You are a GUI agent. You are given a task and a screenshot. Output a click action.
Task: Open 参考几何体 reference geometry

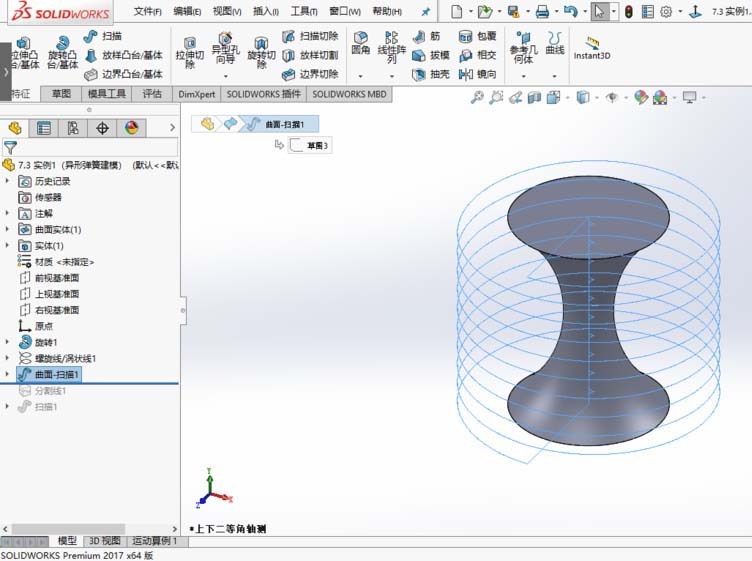point(523,47)
